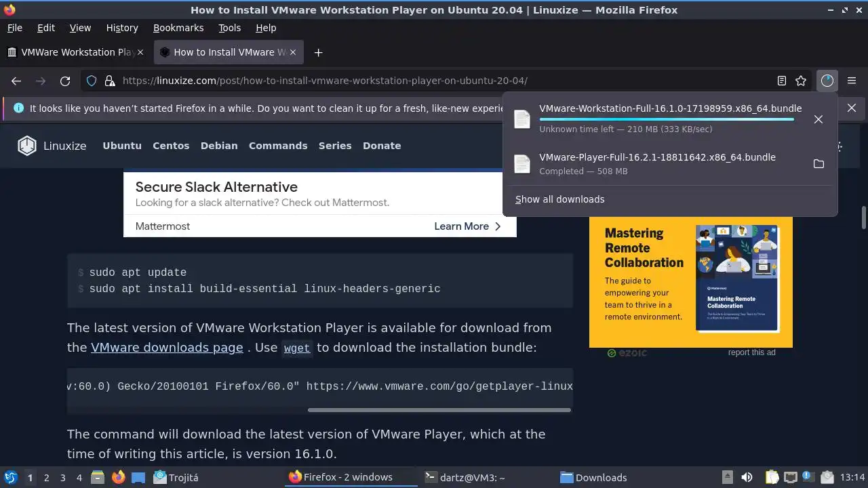The height and width of the screenshot is (488, 868).
Task: Open the wget link in the article
Action: coord(297,348)
